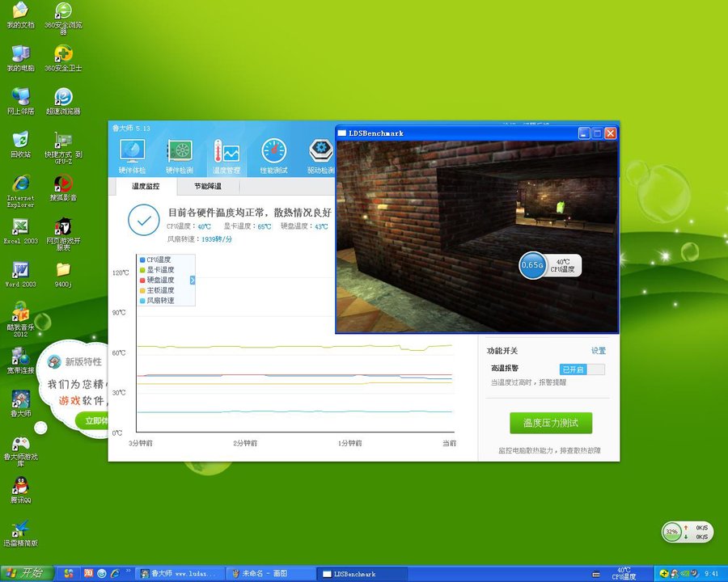Toggle CPU温度 series in chart legend

[159, 259]
